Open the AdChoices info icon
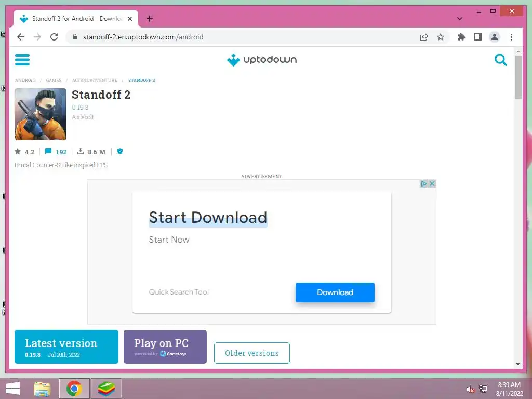This screenshot has height=399, width=532. 423,183
